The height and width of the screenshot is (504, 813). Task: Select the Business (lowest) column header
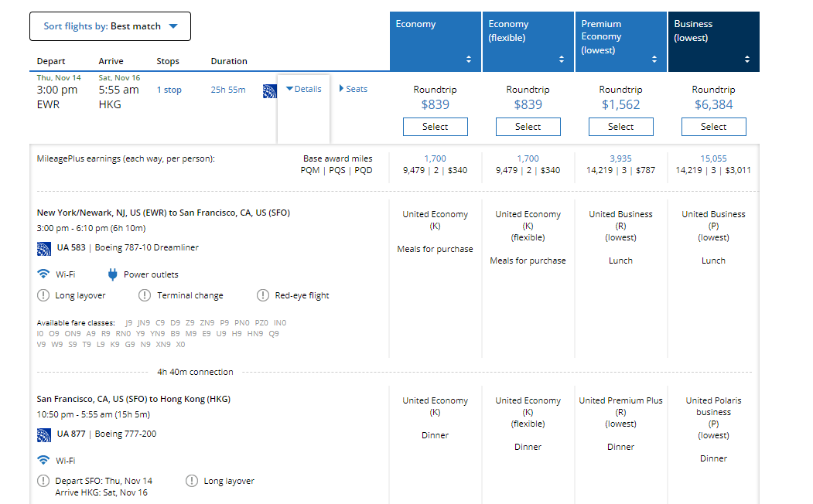tap(714, 42)
